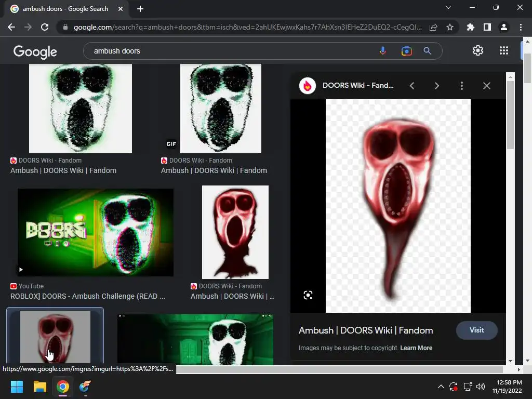Expand the system tray hidden icons chevron
Image resolution: width=532 pixels, height=399 pixels.
click(x=441, y=387)
